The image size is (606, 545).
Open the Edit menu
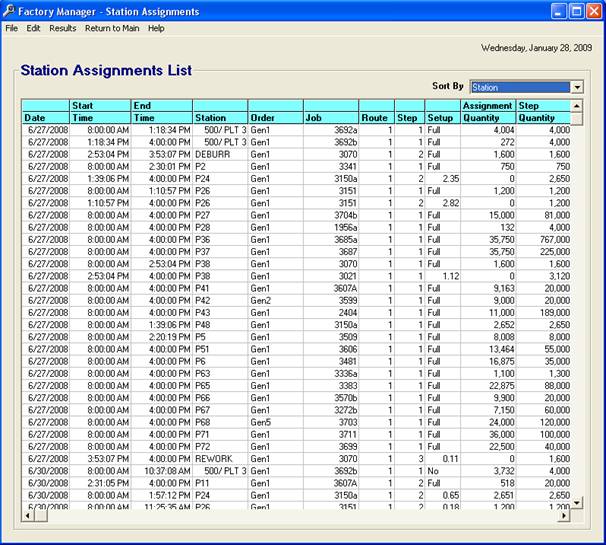33,28
